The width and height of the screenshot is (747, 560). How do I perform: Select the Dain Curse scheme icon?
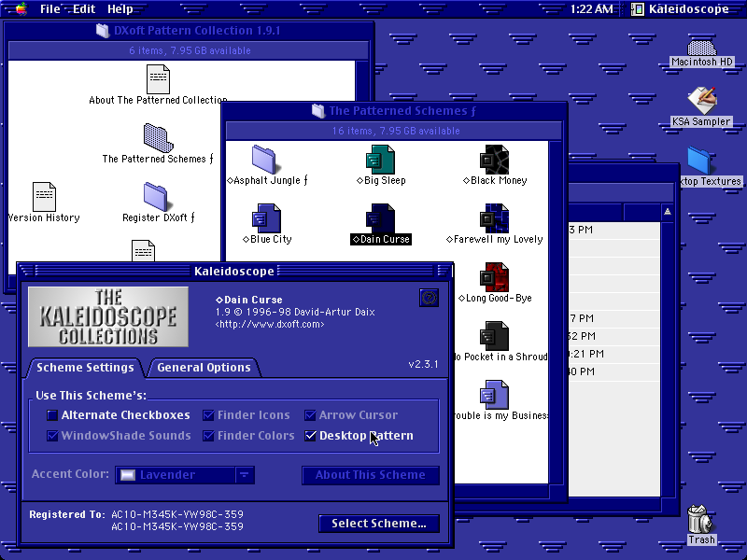(380, 218)
